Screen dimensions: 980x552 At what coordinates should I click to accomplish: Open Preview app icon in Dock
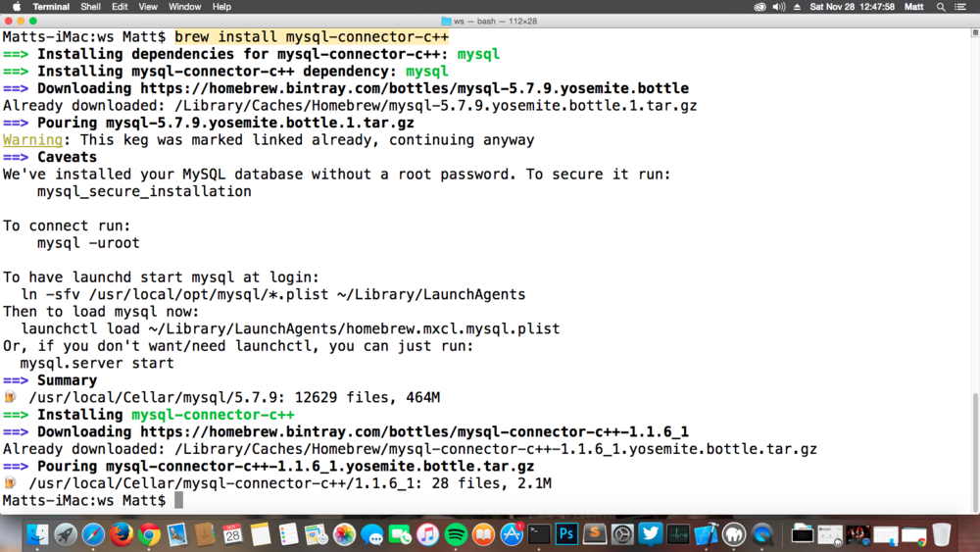click(176, 534)
